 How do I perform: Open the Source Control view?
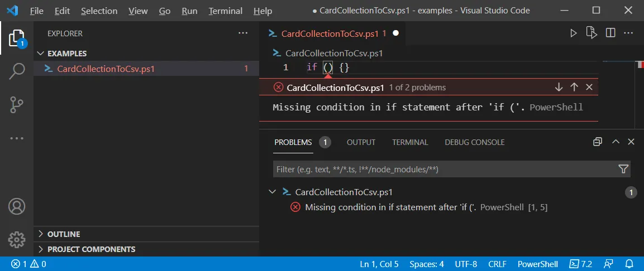17,105
